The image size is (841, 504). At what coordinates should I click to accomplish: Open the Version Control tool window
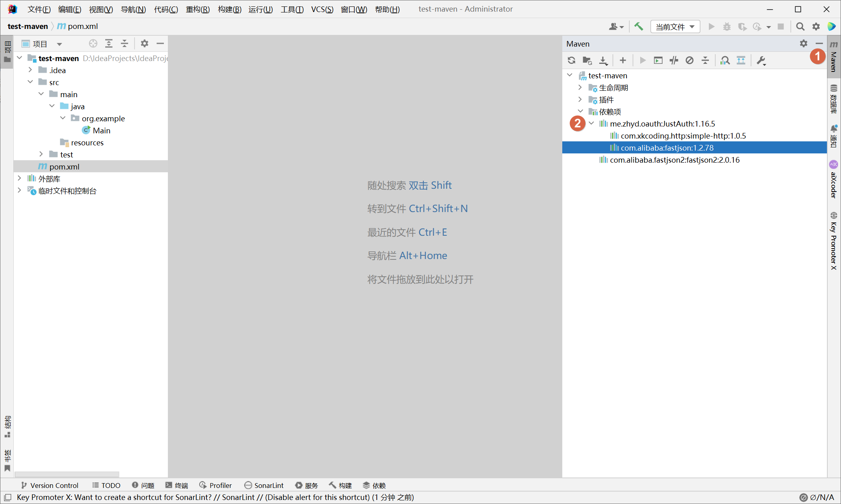point(49,485)
